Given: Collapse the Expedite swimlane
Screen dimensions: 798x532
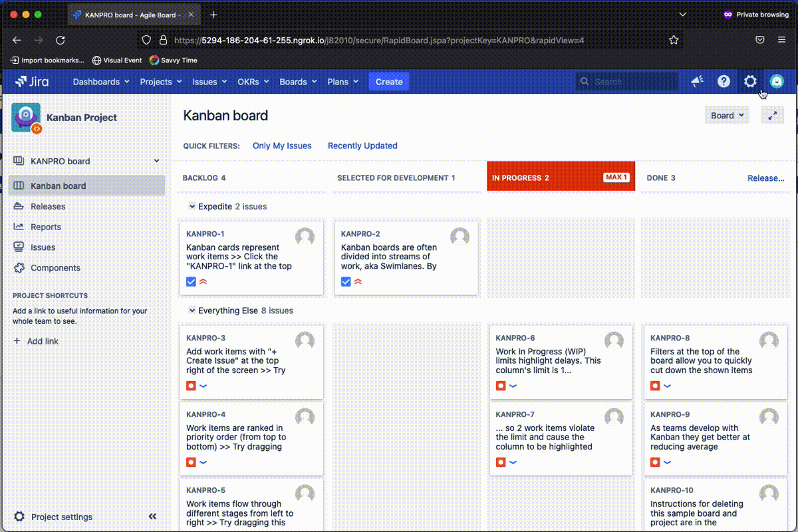Looking at the screenshot, I should pyautogui.click(x=193, y=206).
